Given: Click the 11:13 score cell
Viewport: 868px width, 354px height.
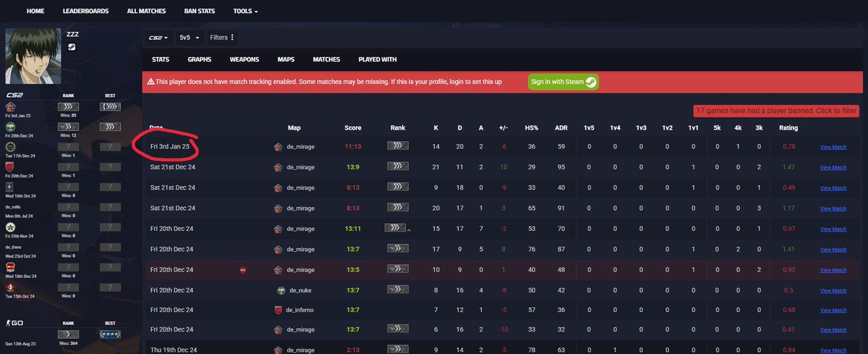Looking at the screenshot, I should 353,147.
